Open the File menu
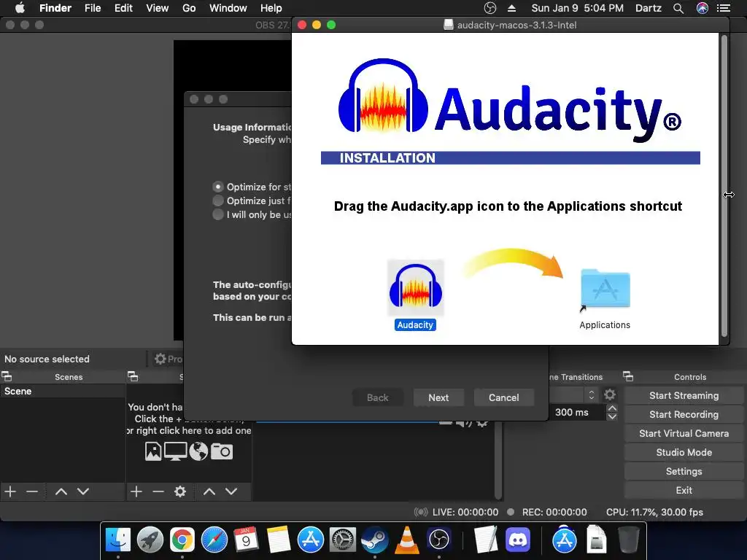Viewport: 747px width, 560px height. click(93, 8)
